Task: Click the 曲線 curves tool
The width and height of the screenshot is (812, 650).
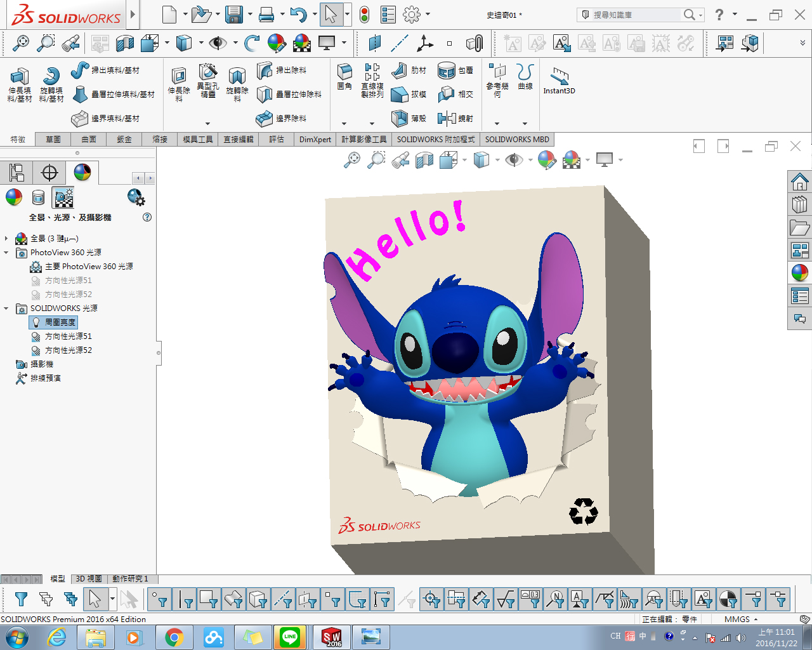Action: (525, 77)
